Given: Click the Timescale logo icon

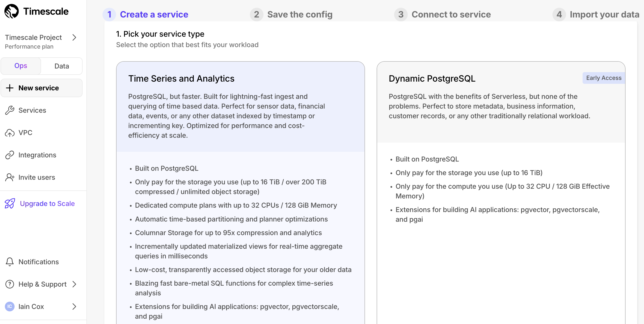Looking at the screenshot, I should point(11,11).
